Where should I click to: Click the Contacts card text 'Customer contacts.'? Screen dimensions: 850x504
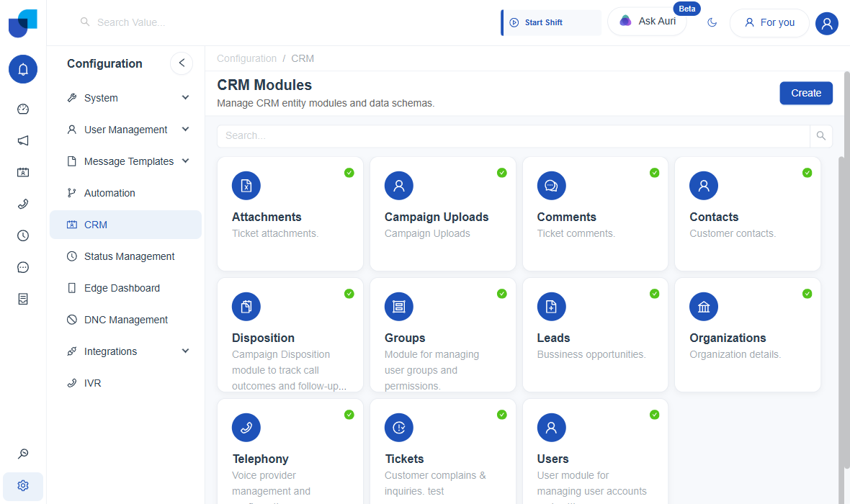tap(733, 233)
